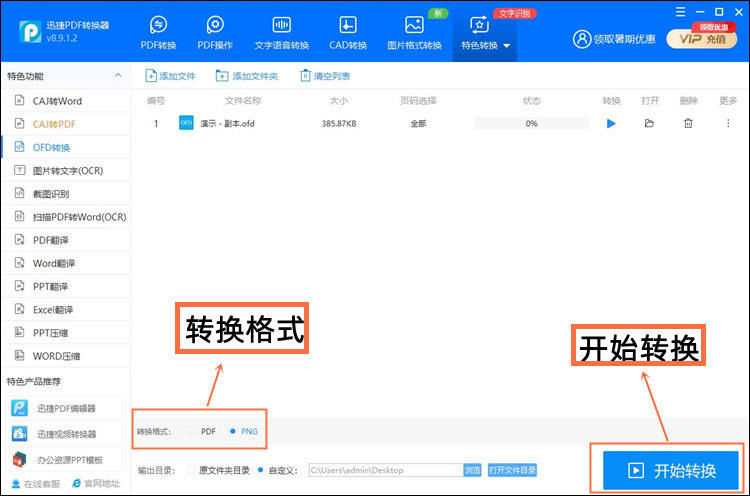Screen dimensions: 750x496
Task: Open the PDF转换 tab
Action: pyautogui.click(x=158, y=33)
